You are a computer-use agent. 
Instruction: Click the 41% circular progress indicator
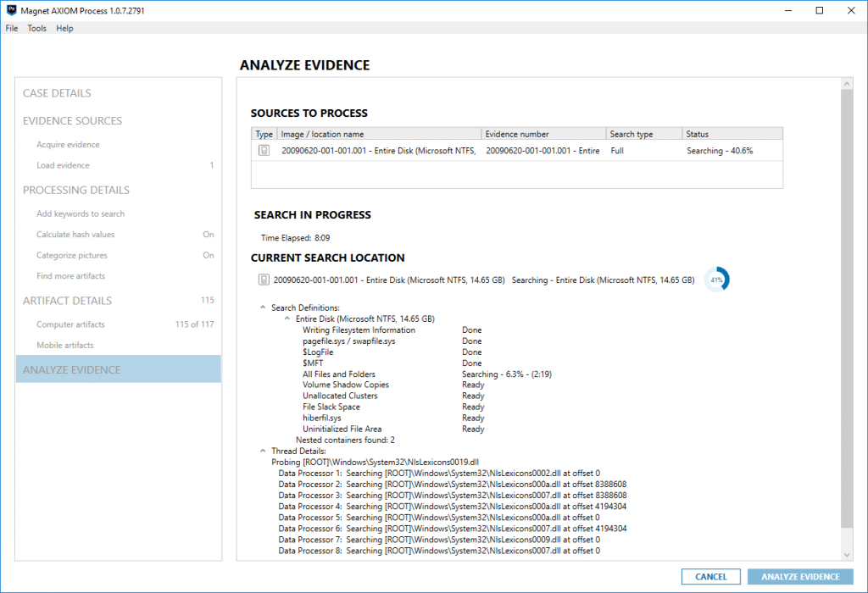[x=717, y=280]
